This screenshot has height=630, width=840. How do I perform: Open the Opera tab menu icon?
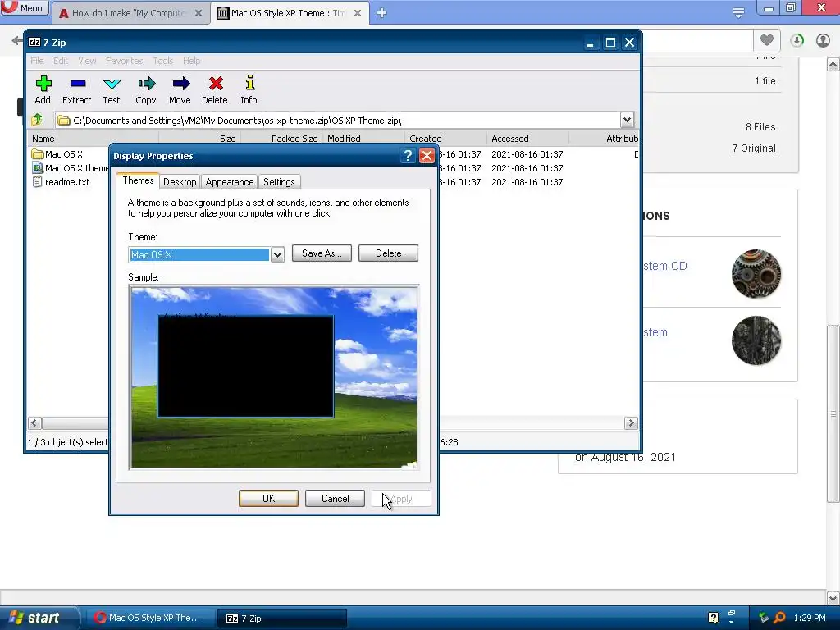(x=738, y=12)
